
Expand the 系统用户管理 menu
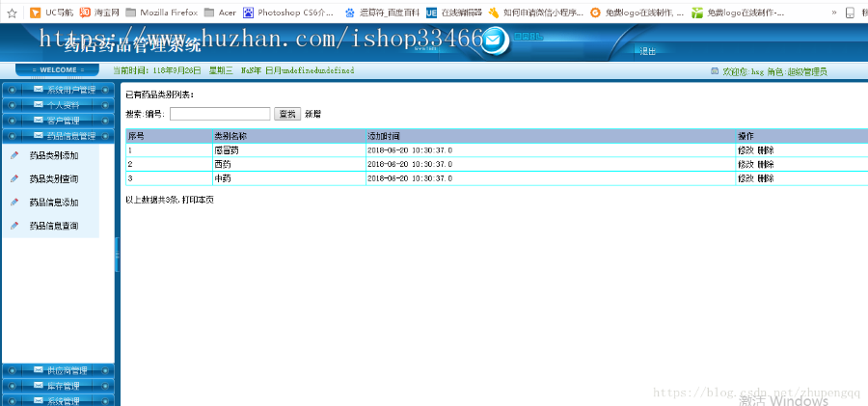pos(58,90)
